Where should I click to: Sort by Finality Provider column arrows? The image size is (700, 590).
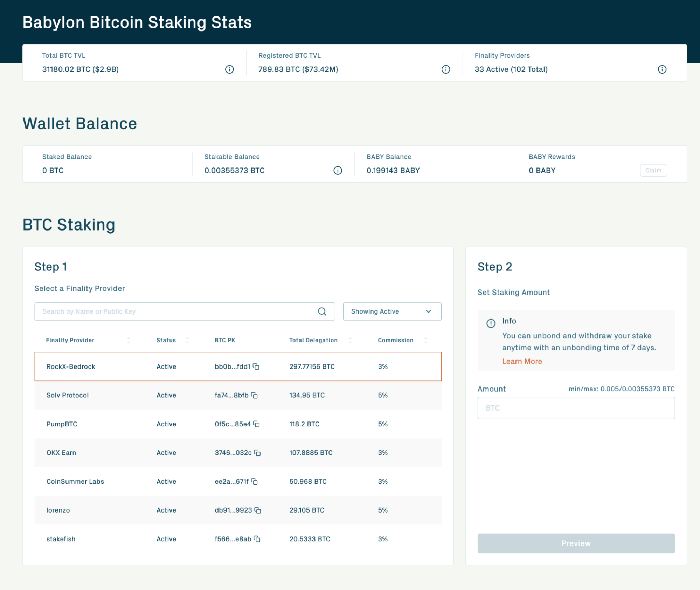click(129, 340)
